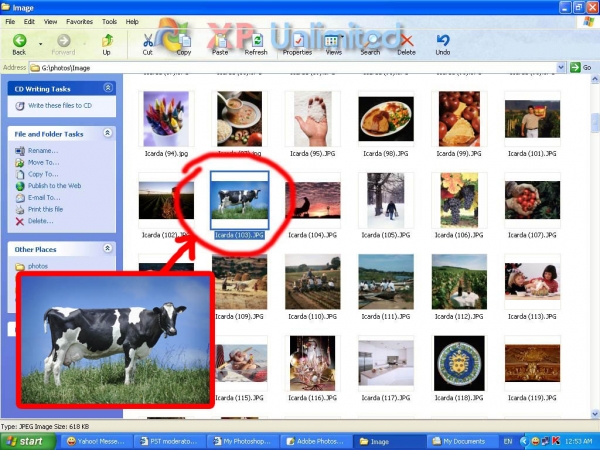The height and width of the screenshot is (450, 600).
Task: Click the vertical scrollbar down arrow
Action: click(595, 414)
